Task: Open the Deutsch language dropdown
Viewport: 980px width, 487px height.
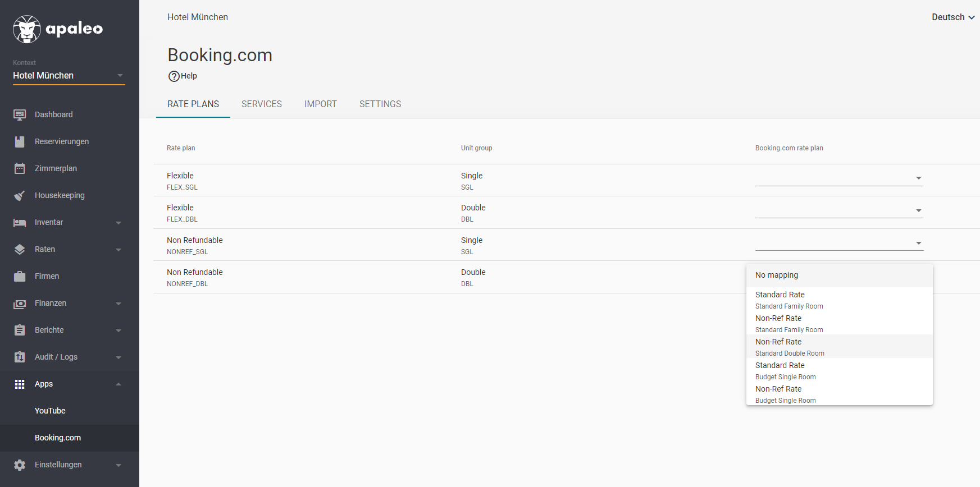Action: click(x=953, y=17)
